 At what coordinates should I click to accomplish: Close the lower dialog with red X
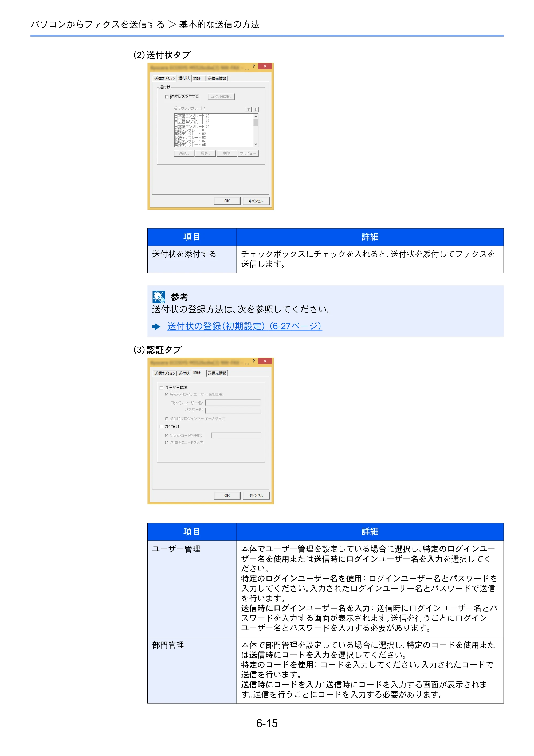click(x=265, y=361)
